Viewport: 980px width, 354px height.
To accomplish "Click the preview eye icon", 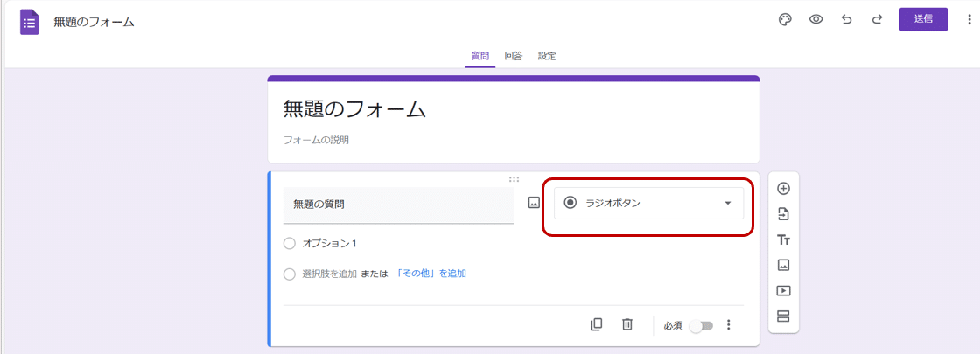I will coord(815,19).
